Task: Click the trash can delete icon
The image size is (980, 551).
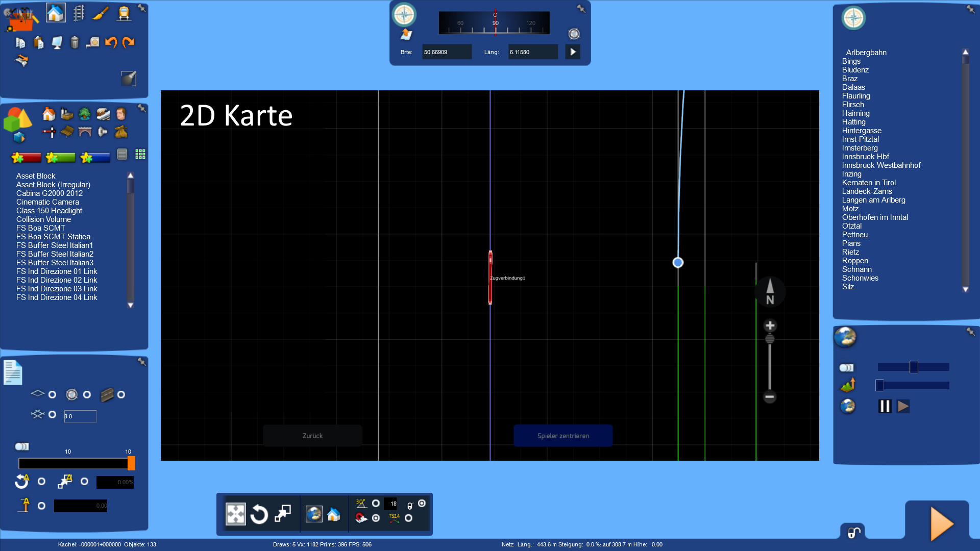Action: point(75,42)
